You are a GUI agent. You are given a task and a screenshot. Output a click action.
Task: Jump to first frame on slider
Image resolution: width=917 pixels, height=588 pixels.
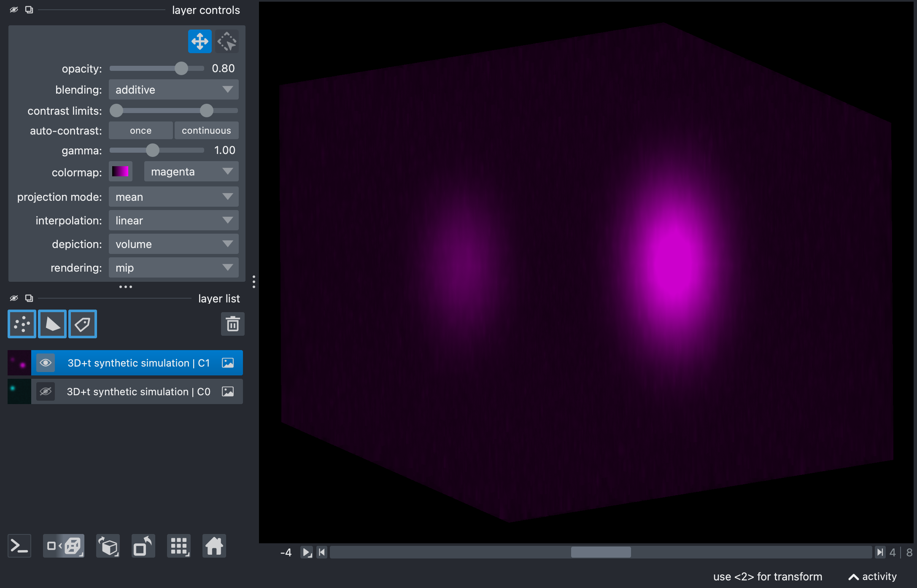click(x=322, y=552)
